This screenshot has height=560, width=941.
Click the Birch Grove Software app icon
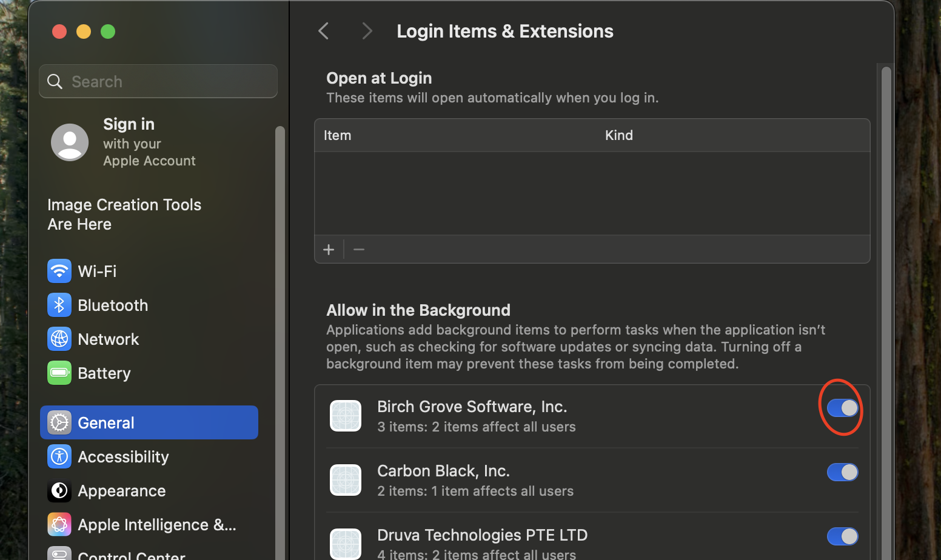pyautogui.click(x=346, y=416)
